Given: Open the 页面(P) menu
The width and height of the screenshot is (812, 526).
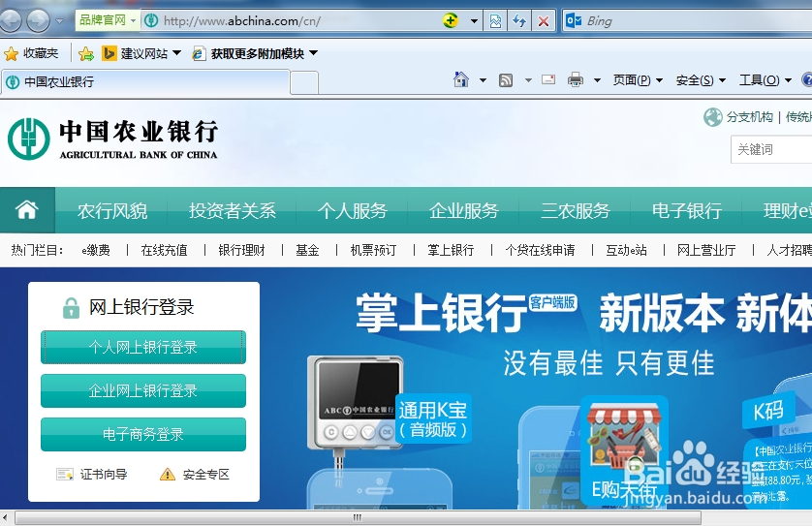Looking at the screenshot, I should [638, 80].
